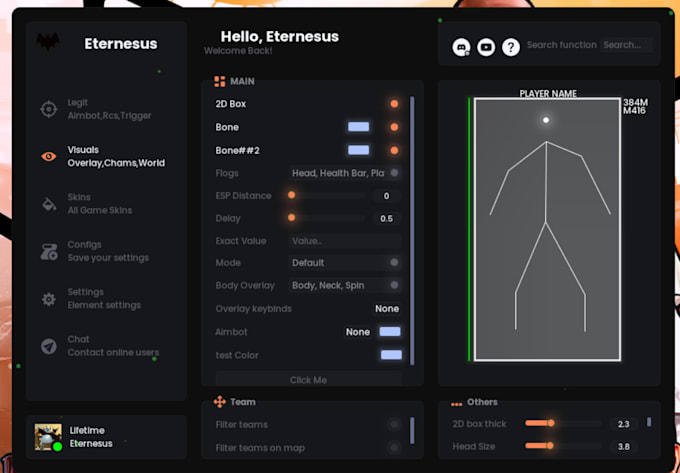Viewport: 680px width, 473px height.
Task: Select the Chat paper plane icon
Action: coord(49,346)
